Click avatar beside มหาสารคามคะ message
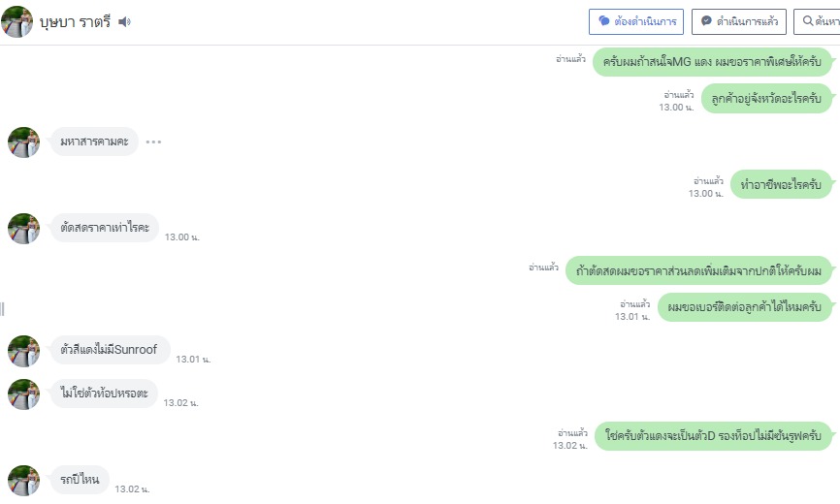 (23, 142)
